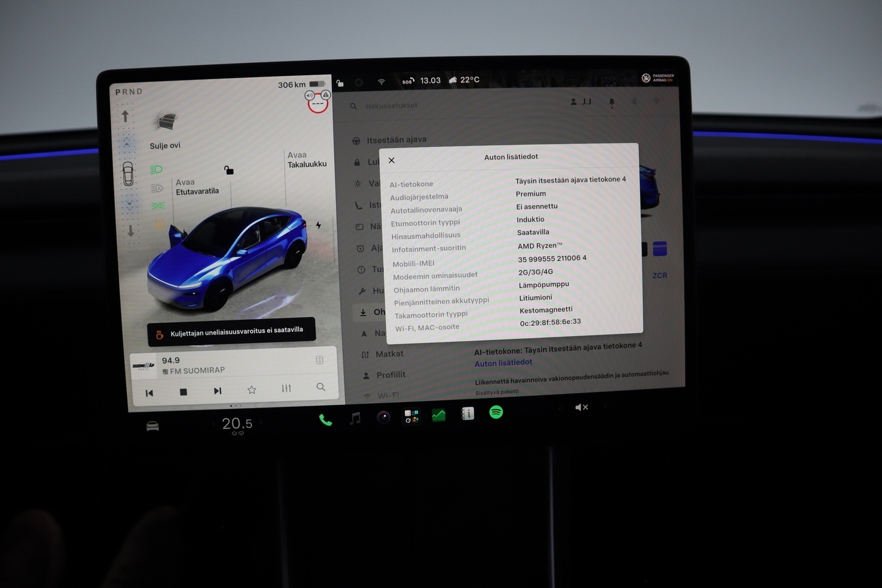Tap the Bluetooth icon in settings header

(634, 101)
